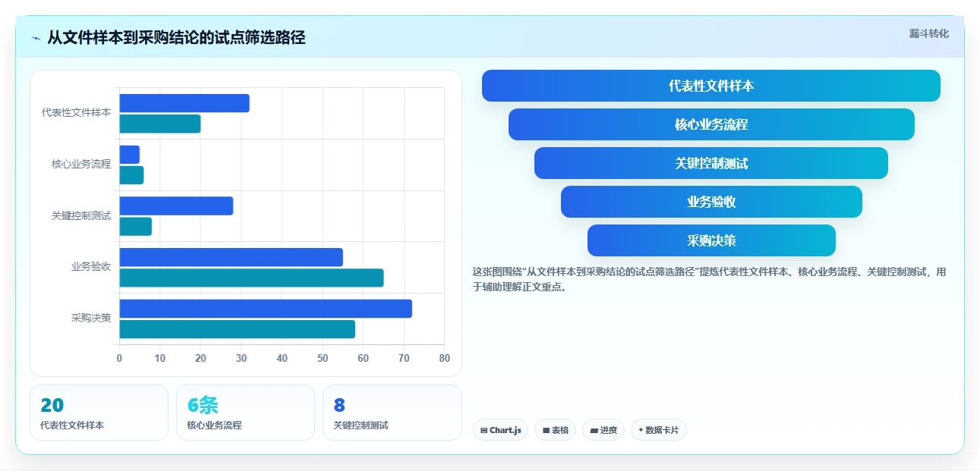Click the y-axis label 关键控制测试

point(81,215)
